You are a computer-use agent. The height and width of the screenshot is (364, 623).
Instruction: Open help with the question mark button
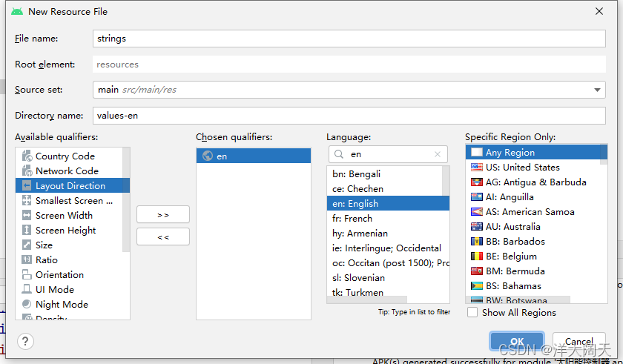pyautogui.click(x=26, y=341)
